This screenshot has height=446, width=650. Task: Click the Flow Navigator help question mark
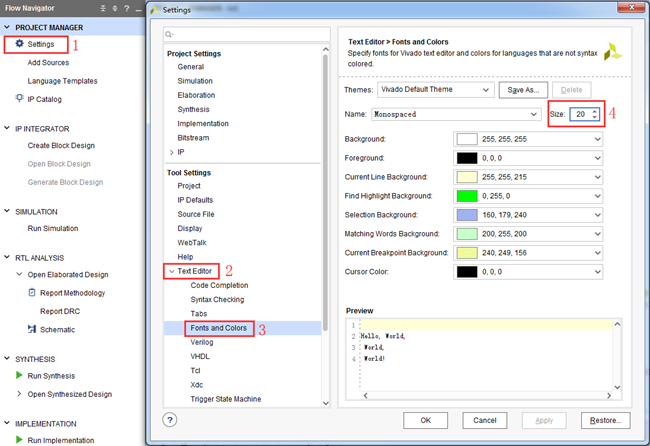pyautogui.click(x=126, y=8)
